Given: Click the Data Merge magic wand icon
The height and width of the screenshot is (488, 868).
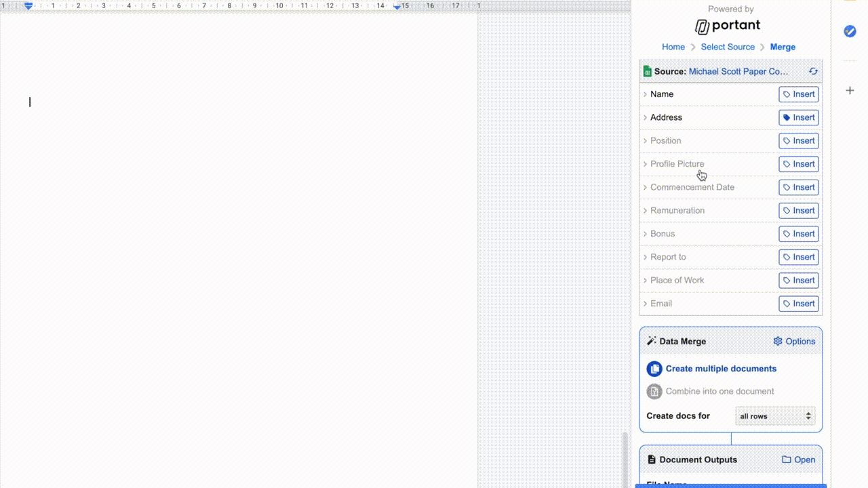Looking at the screenshot, I should [652, 341].
